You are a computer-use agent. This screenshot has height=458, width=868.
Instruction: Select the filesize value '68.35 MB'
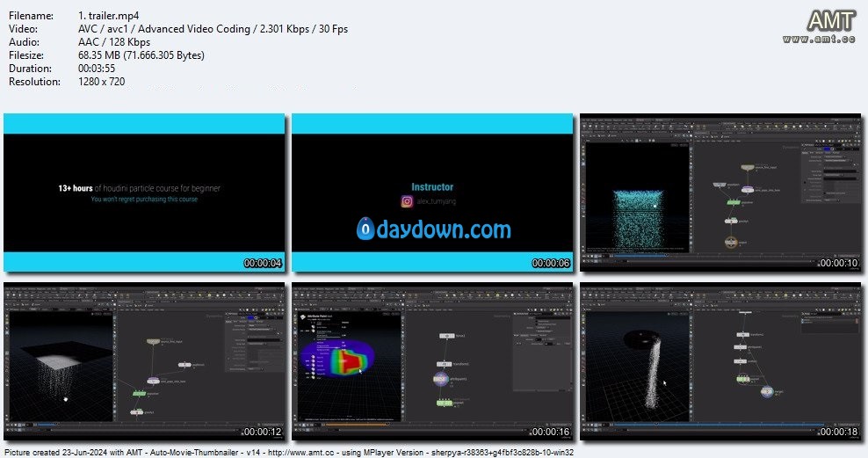100,55
